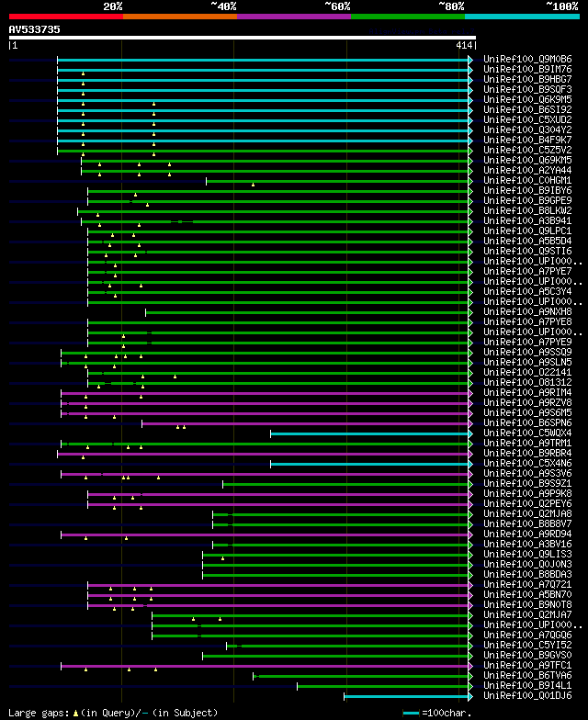588x720 pixels.
Task: Click the orange ~40% identity legend segment
Action: 180,17
